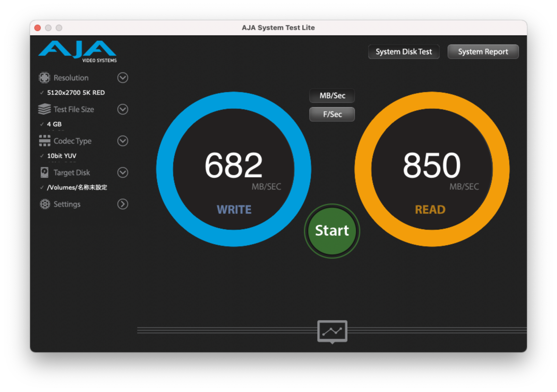
Task: Click the AJA System Test Lite title
Action: tap(278, 28)
